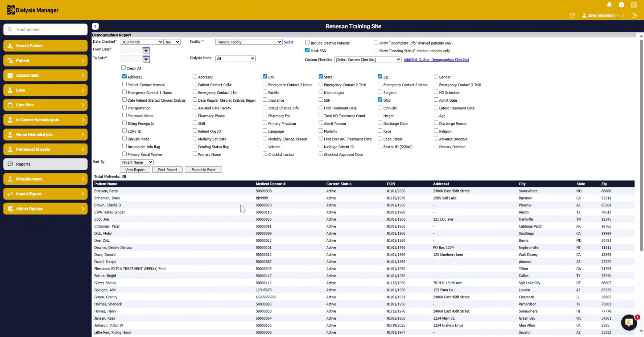This screenshot has width=644, height=337.
Task: Open the Sort By Patient Name dropdown
Action: tap(137, 162)
